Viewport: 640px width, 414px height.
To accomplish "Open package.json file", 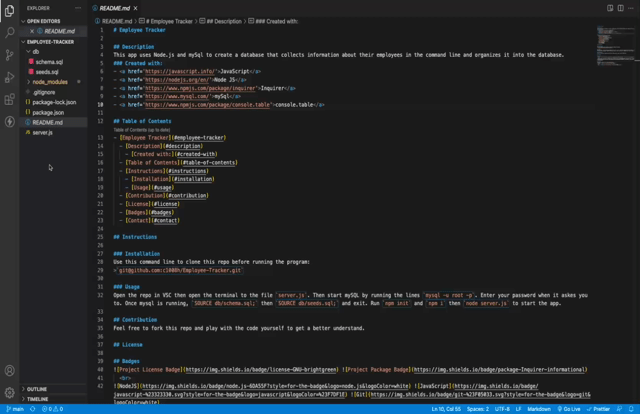I will pyautogui.click(x=48, y=112).
